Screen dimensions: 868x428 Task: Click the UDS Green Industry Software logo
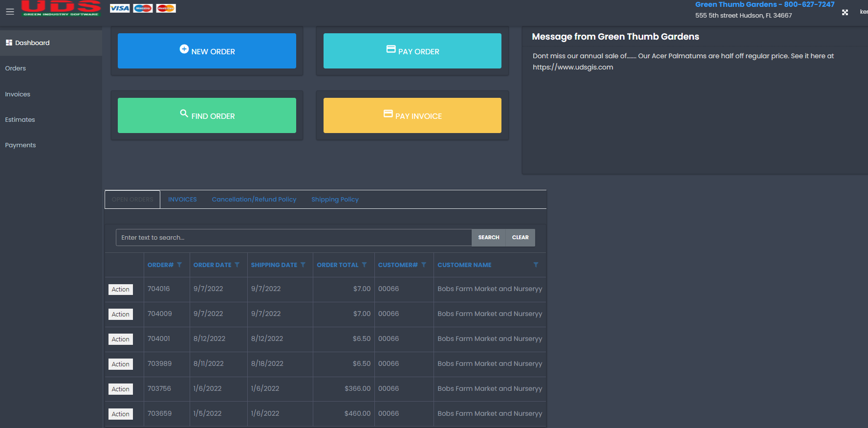tap(61, 8)
